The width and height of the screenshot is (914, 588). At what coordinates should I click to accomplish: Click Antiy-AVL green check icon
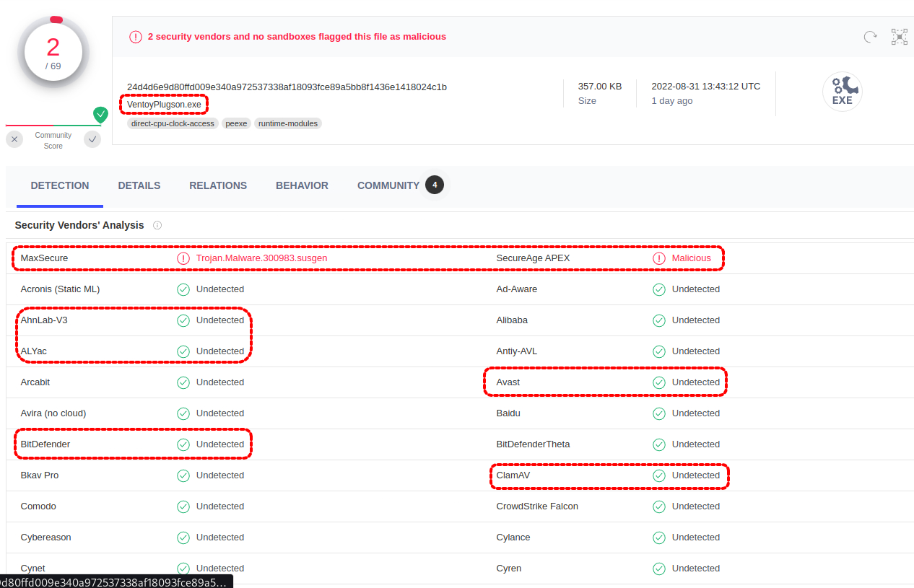tap(659, 351)
